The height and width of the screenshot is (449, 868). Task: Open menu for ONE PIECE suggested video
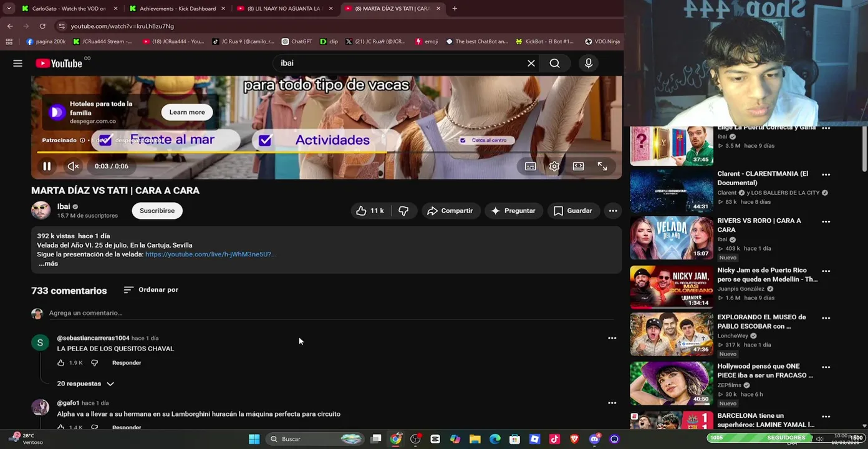pos(826,367)
